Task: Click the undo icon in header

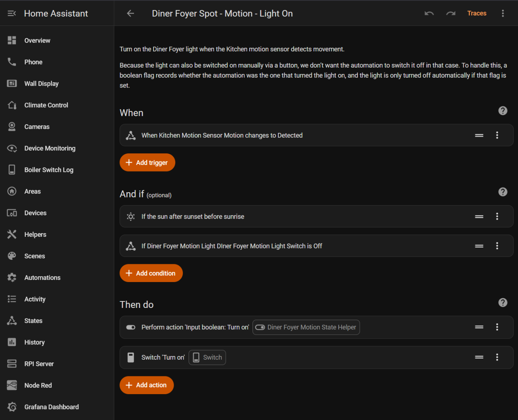Action: (x=429, y=13)
